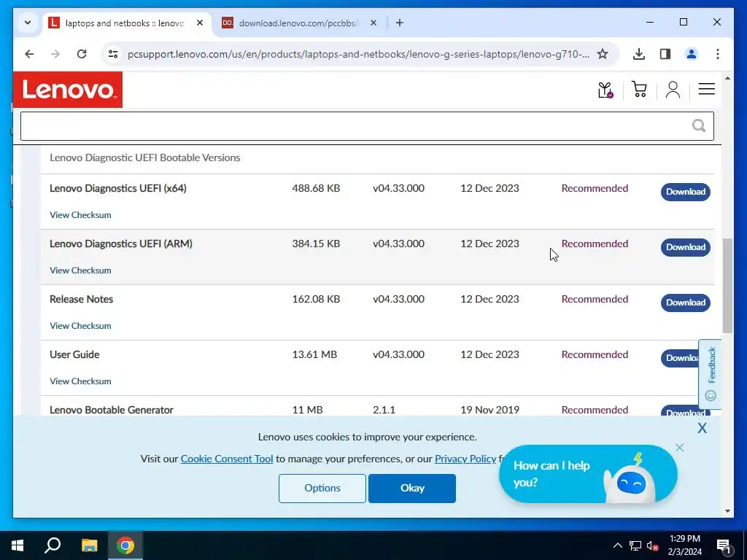Click the Chrome taskbar icon
The width and height of the screenshot is (747, 560).
pyautogui.click(x=125, y=545)
